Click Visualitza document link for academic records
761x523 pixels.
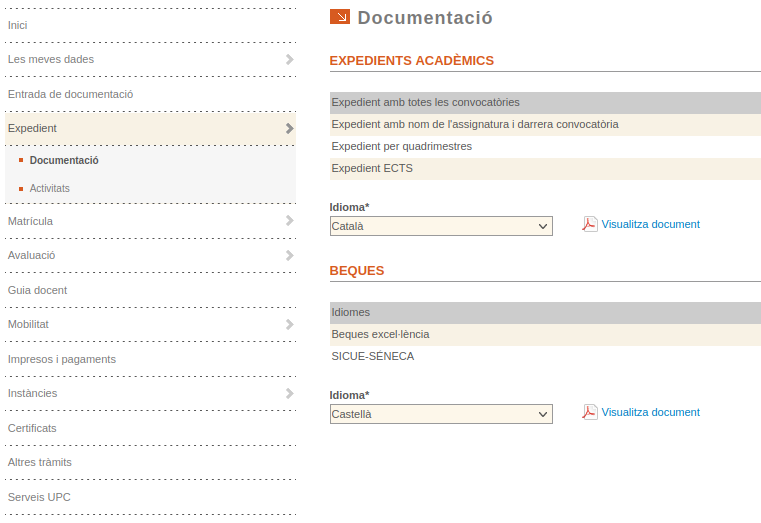pos(650,224)
